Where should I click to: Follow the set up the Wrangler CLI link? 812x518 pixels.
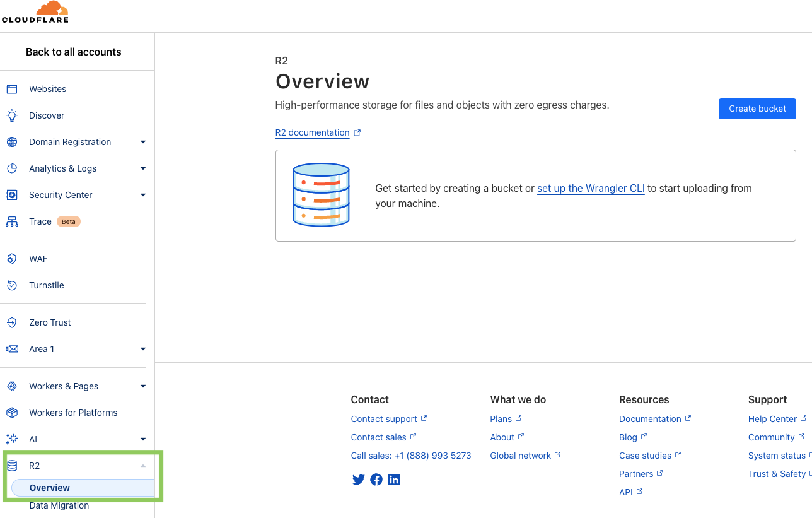click(591, 188)
